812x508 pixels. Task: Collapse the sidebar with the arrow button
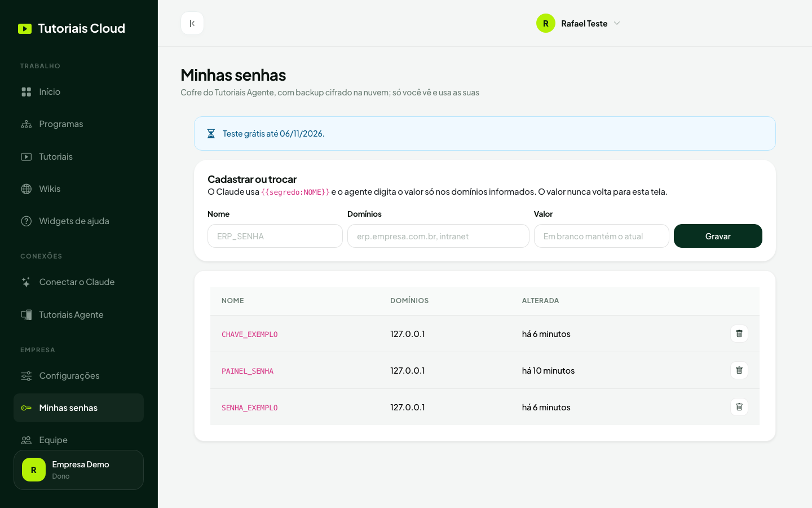[x=192, y=23]
